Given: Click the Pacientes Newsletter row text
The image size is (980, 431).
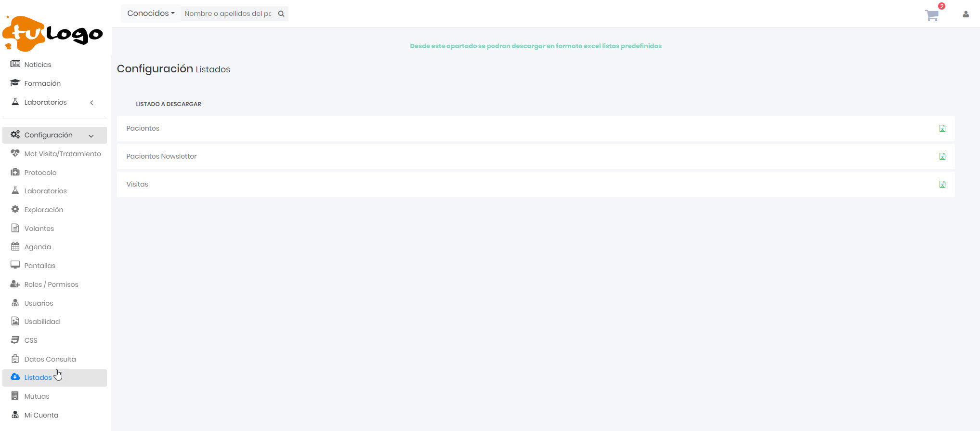Looking at the screenshot, I should click(x=161, y=156).
